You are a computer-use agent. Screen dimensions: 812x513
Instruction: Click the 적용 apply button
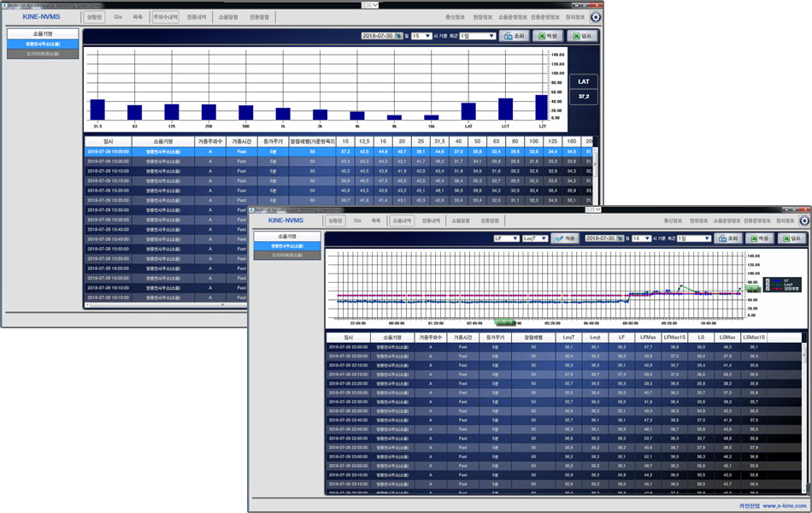(564, 239)
